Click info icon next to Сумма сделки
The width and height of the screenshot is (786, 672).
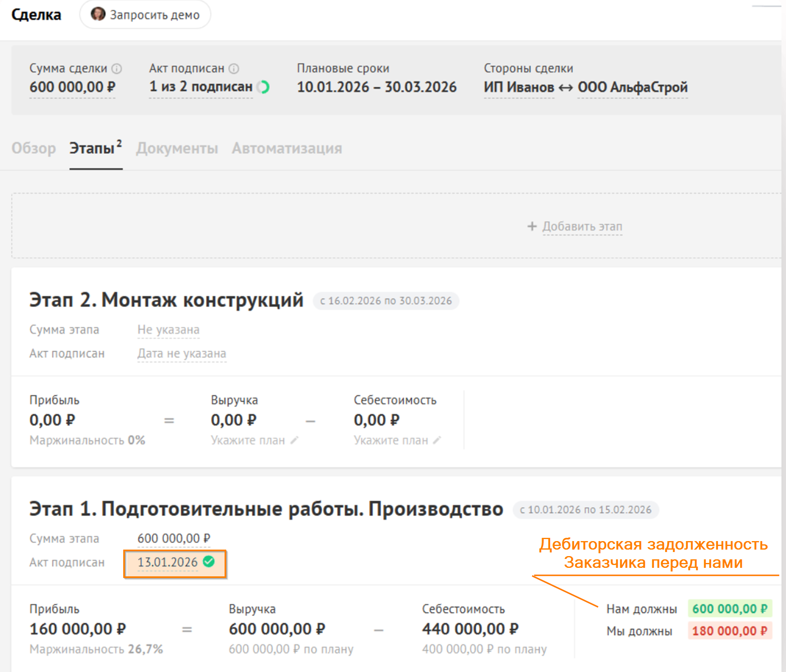click(x=117, y=68)
